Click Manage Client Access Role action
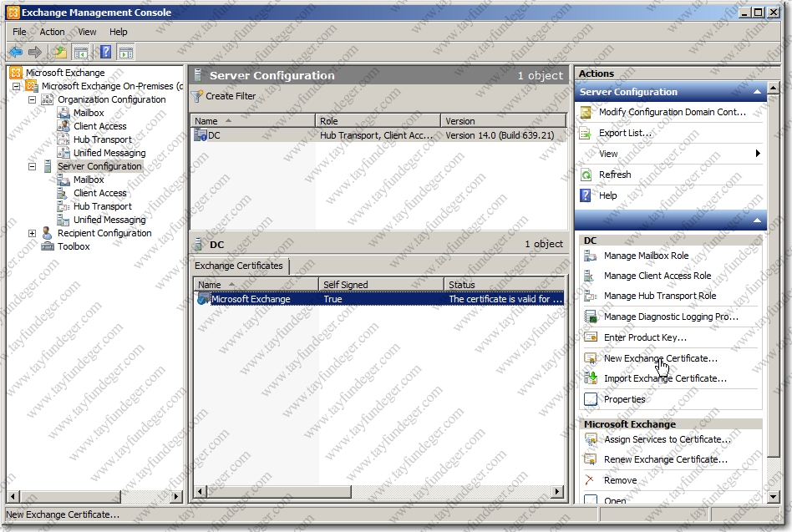 (657, 276)
